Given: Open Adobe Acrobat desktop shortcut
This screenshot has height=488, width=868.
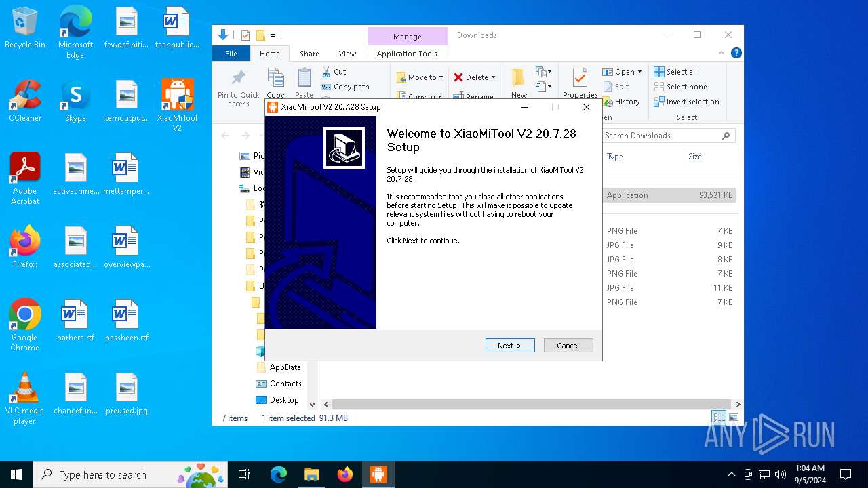Looking at the screenshot, I should pyautogui.click(x=25, y=179).
